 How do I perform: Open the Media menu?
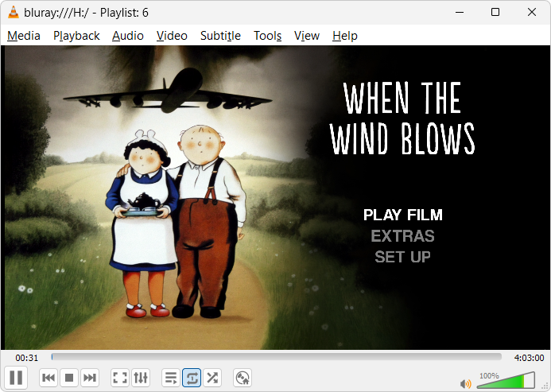(24, 36)
